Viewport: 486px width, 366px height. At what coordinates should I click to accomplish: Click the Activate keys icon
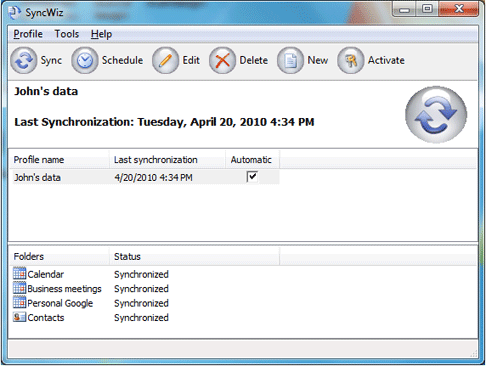350,60
